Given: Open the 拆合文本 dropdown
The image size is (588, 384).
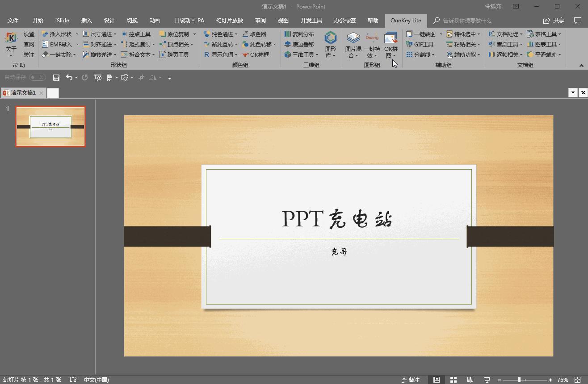Looking at the screenshot, I should (153, 55).
